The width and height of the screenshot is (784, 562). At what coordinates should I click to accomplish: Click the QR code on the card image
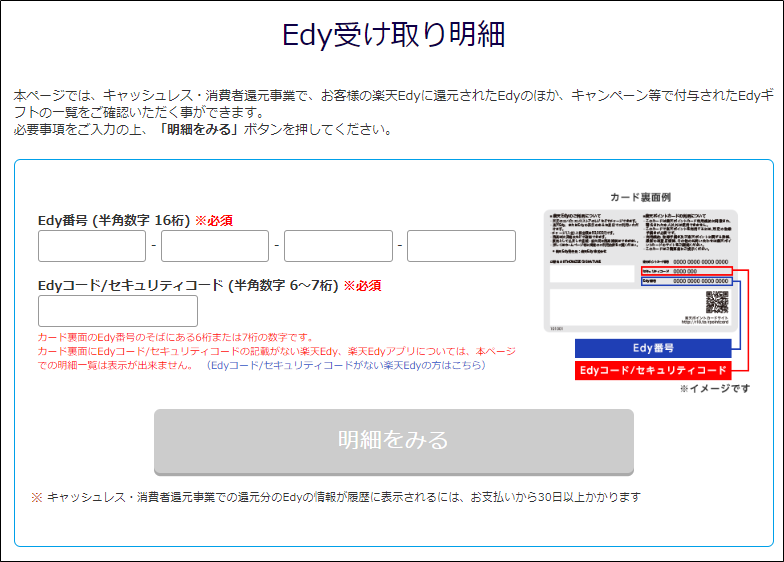point(717,302)
